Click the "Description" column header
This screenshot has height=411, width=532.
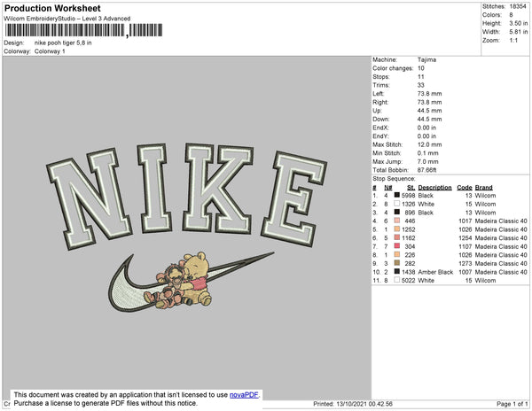coord(434,187)
